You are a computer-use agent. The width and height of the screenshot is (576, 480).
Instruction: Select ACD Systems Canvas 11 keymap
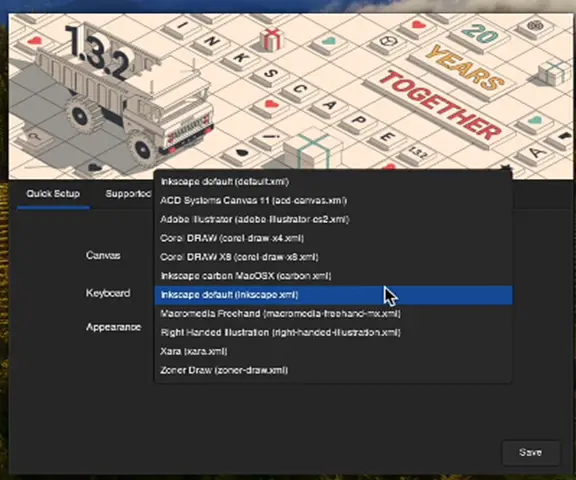[333, 201]
